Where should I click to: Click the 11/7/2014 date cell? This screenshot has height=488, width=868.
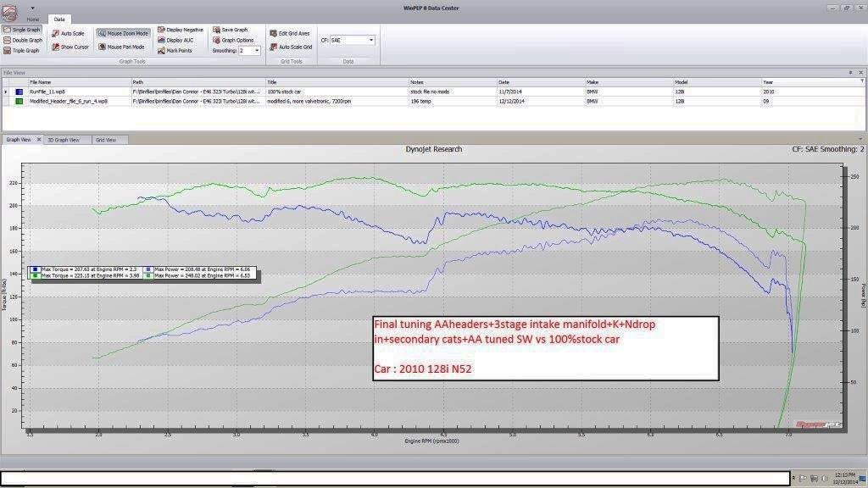click(x=540, y=91)
